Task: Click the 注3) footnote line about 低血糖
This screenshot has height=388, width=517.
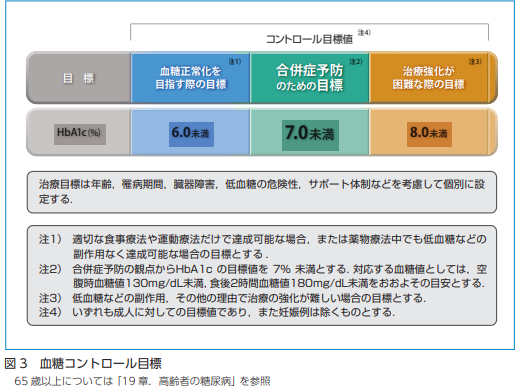Action: (x=232, y=298)
